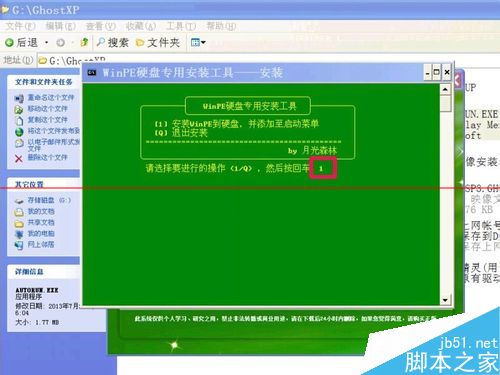Click the [1] install WinPE to disk line

pyautogui.click(x=236, y=124)
